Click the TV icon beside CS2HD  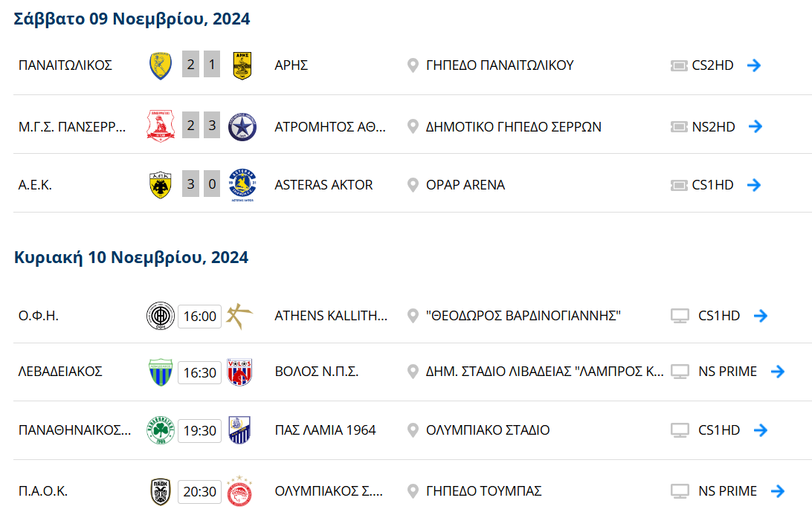pyautogui.click(x=679, y=65)
